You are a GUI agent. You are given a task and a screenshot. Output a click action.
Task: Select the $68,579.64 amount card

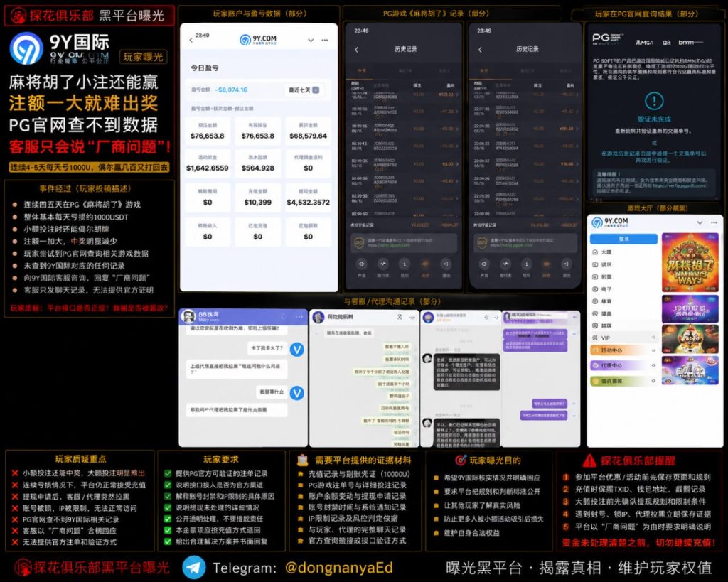click(309, 131)
